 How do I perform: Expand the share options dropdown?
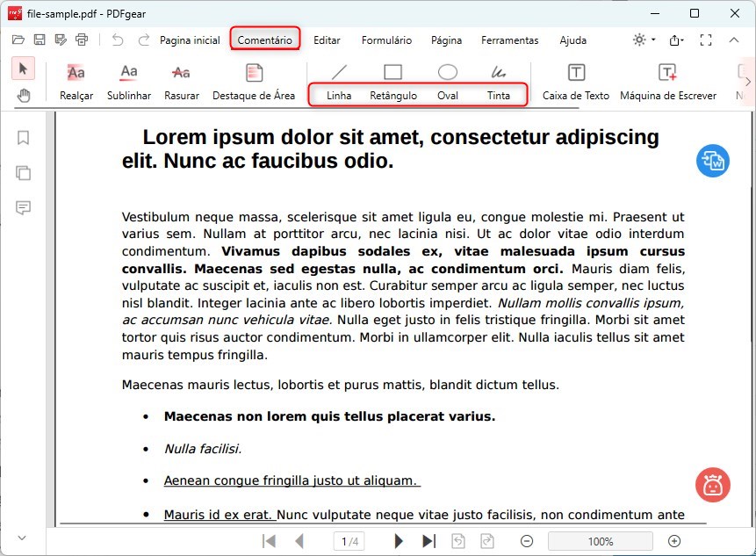click(676, 40)
